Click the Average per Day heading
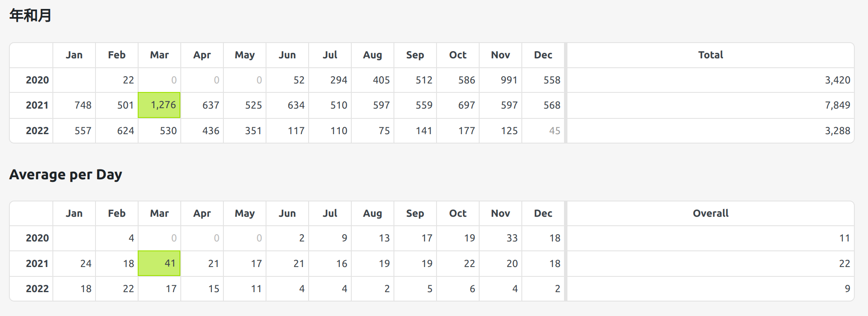 [x=66, y=175]
